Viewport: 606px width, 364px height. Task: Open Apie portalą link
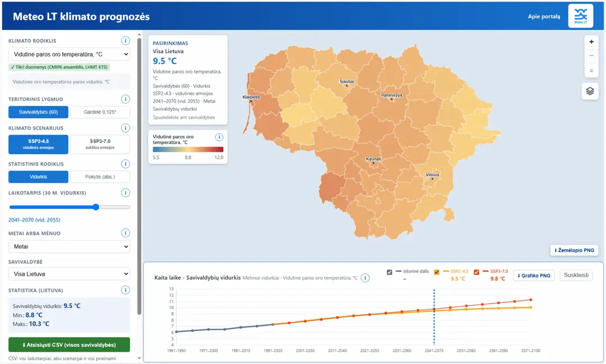point(544,16)
